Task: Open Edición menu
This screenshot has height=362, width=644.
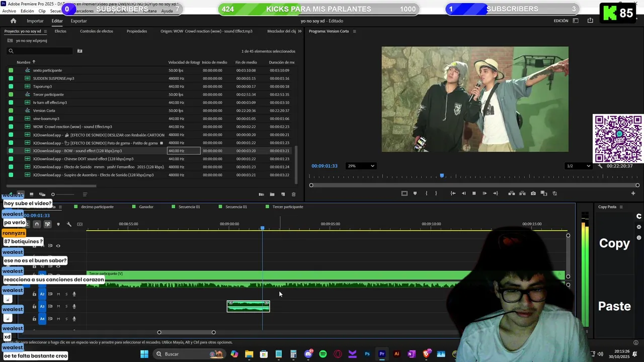Action: pyautogui.click(x=27, y=11)
